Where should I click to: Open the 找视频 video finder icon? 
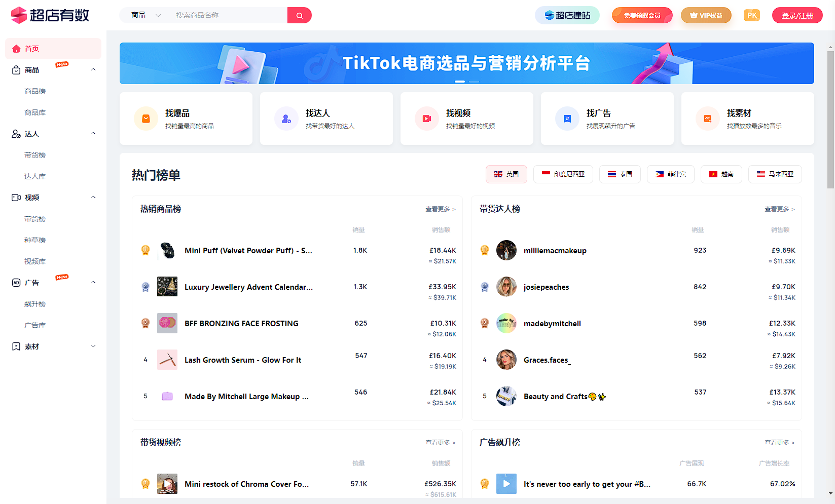tap(427, 118)
